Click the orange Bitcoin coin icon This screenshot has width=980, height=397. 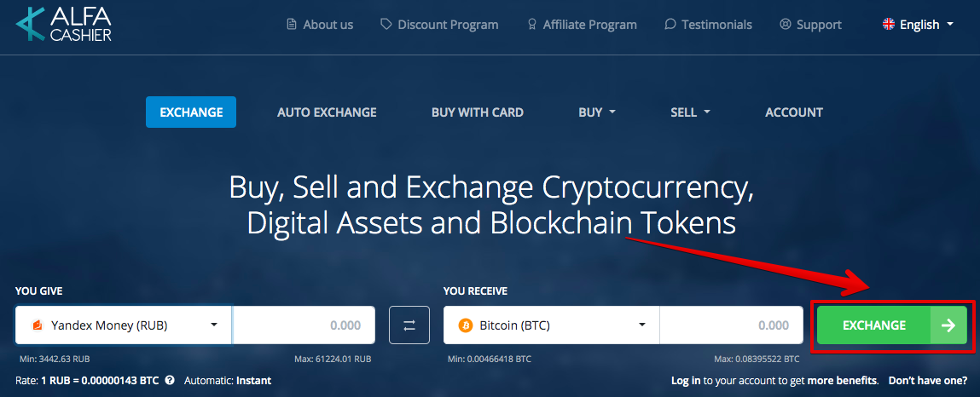466,325
